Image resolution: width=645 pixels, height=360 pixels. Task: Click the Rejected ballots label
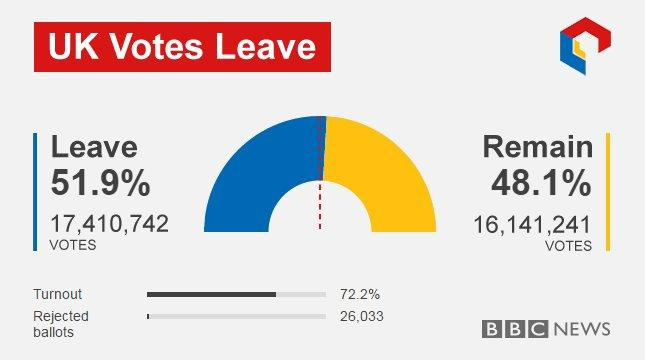pos(61,324)
